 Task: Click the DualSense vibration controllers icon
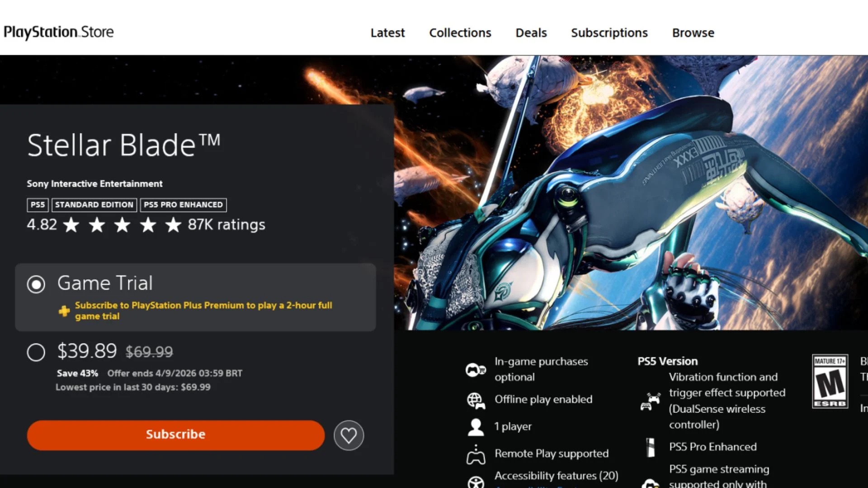[x=650, y=401]
